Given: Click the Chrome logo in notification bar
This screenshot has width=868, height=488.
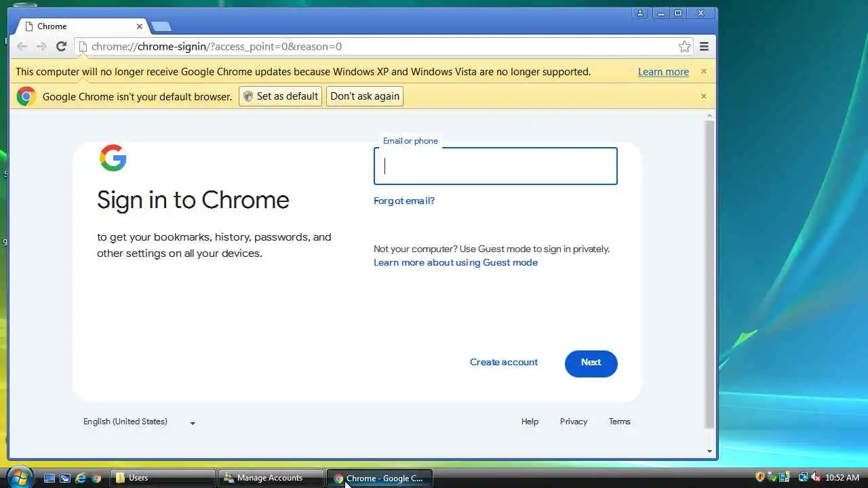Looking at the screenshot, I should pyautogui.click(x=26, y=96).
